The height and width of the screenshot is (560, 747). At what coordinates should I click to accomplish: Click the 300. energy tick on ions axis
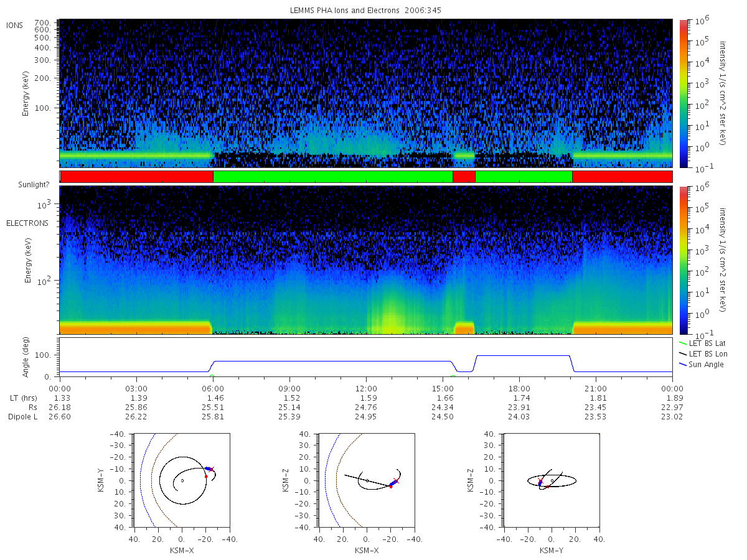point(42,60)
